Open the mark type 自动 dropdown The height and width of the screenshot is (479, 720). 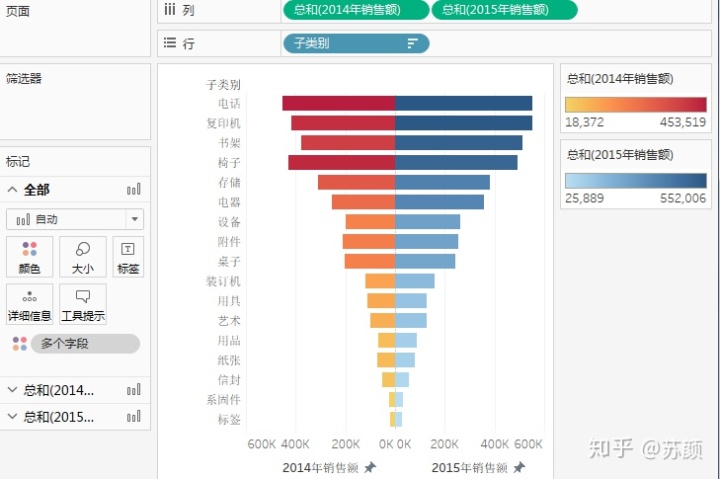(75, 219)
